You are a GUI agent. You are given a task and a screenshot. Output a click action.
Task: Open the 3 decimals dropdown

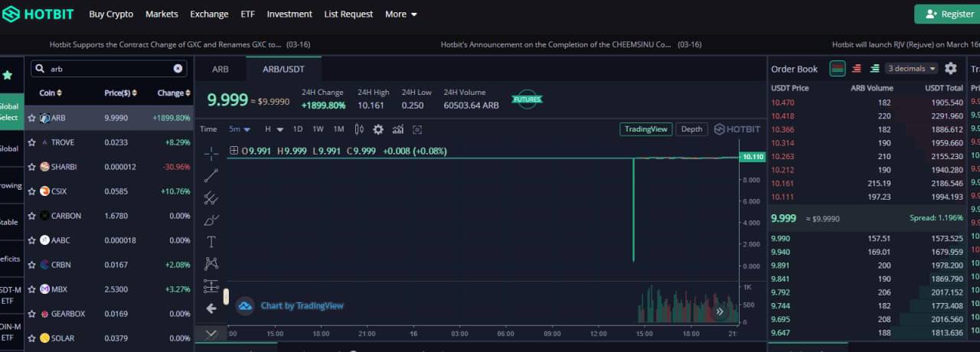[x=911, y=68]
